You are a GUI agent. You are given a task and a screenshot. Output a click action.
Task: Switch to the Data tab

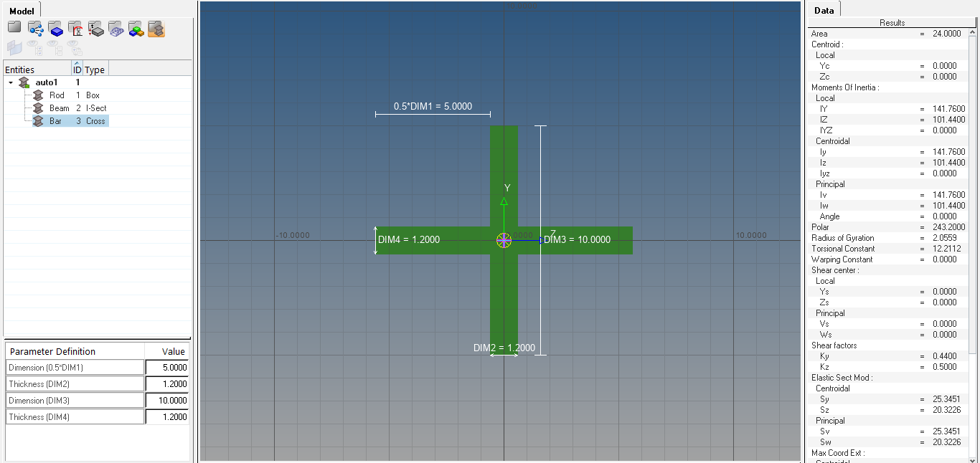click(824, 9)
